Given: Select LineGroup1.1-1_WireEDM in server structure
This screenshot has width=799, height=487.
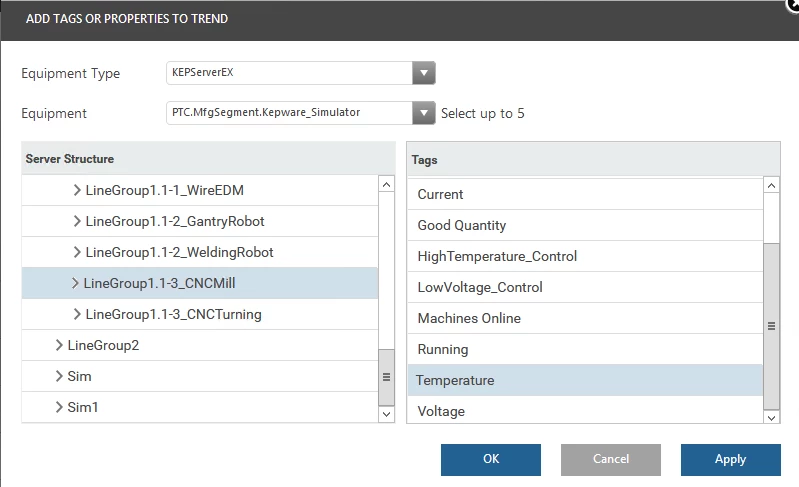Looking at the screenshot, I should click(200, 190).
